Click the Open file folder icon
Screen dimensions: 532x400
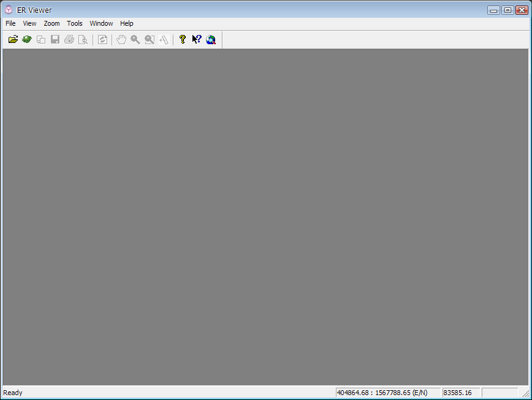(x=13, y=39)
